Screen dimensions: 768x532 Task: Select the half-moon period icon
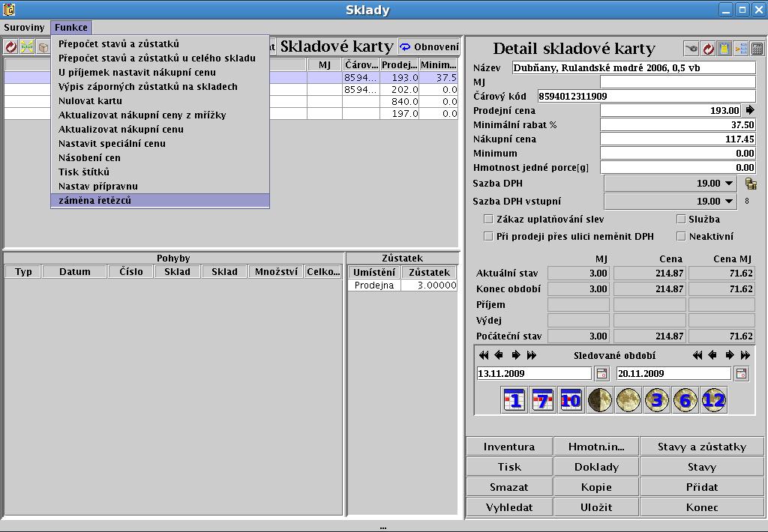(x=599, y=400)
